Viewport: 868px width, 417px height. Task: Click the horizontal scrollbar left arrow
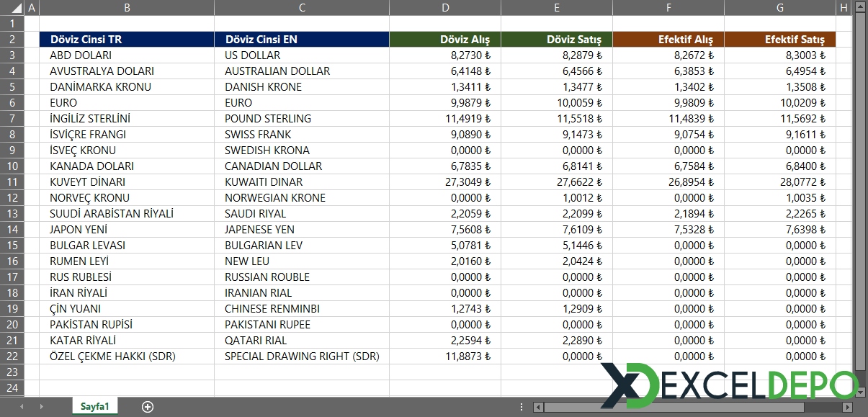point(538,407)
